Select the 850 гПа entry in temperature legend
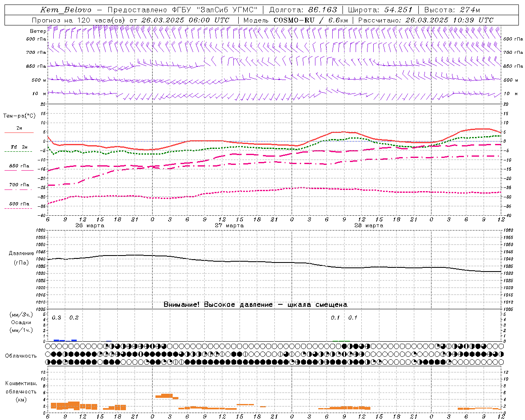Image resolution: width=525 pixels, height=420 pixels. [x=19, y=166]
